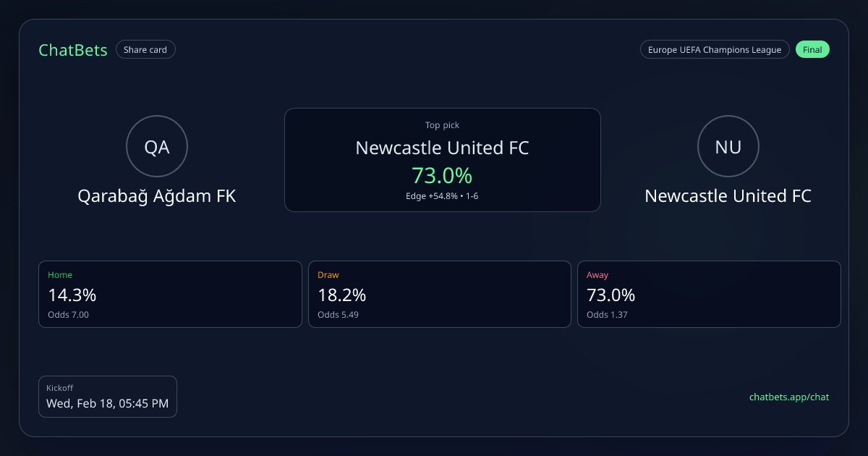Click the Wed, Feb 18, 05:45 PM text
868x456 pixels.
pos(107,404)
